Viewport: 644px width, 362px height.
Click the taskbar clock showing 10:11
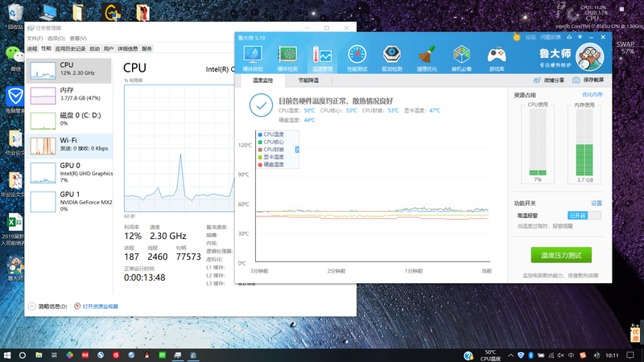[x=612, y=356]
